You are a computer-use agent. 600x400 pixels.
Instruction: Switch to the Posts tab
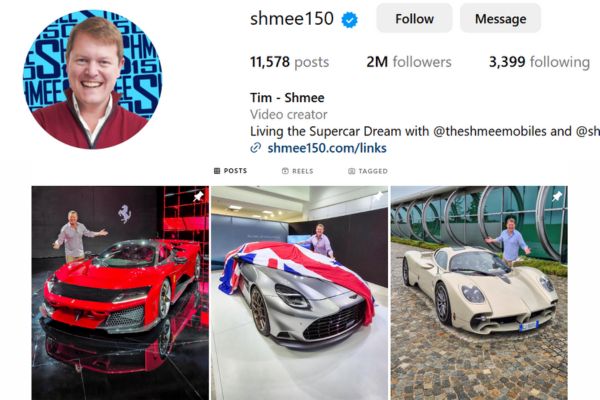pos(230,171)
